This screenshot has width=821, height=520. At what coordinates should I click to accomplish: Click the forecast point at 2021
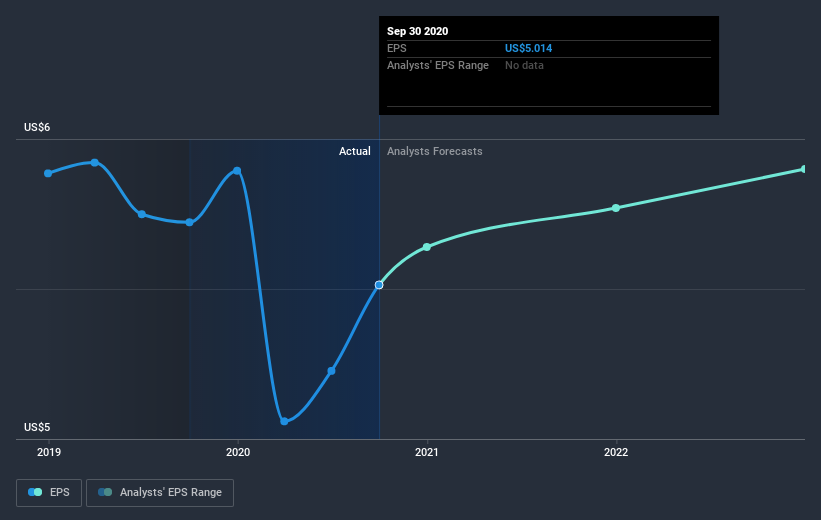[427, 247]
